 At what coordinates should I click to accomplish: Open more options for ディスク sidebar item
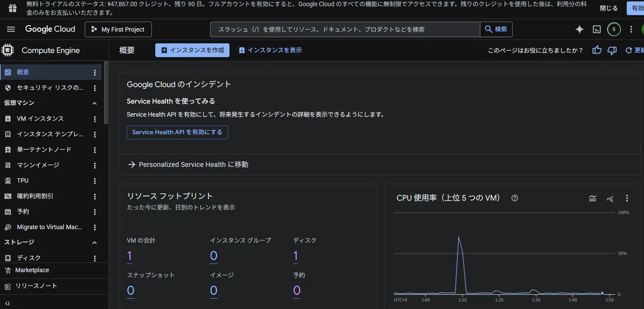(95, 258)
